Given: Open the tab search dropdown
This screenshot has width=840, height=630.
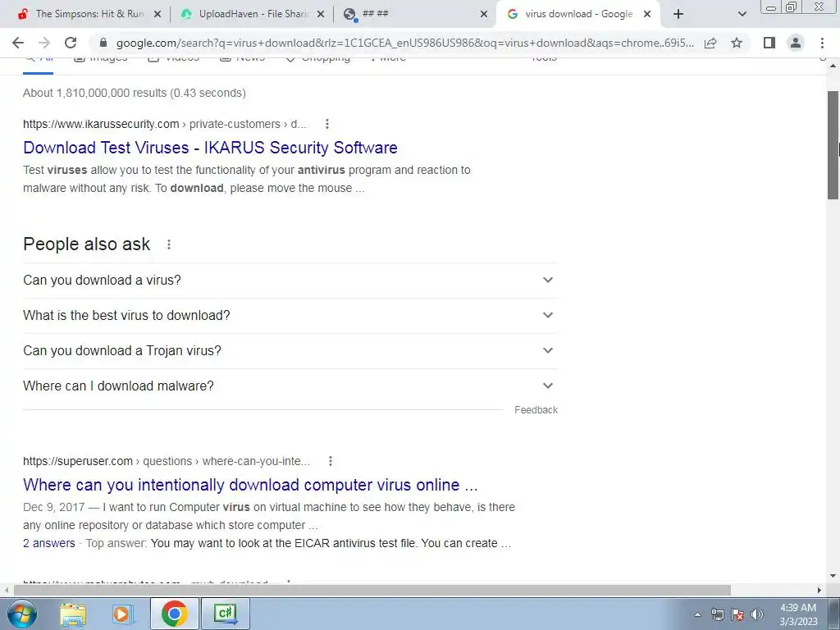Looking at the screenshot, I should tap(742, 14).
